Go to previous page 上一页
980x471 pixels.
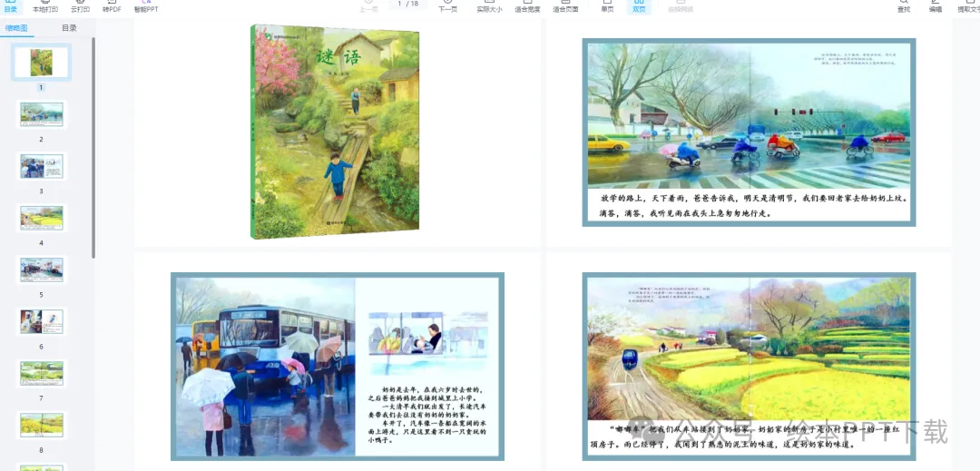(x=368, y=7)
